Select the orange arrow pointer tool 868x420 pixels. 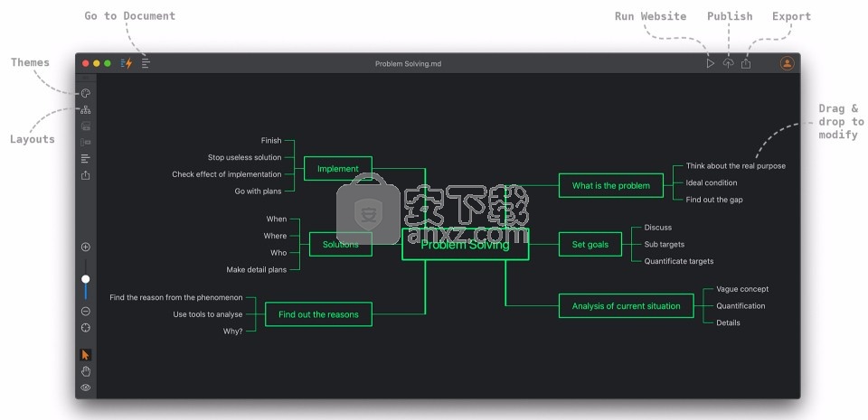tap(86, 355)
